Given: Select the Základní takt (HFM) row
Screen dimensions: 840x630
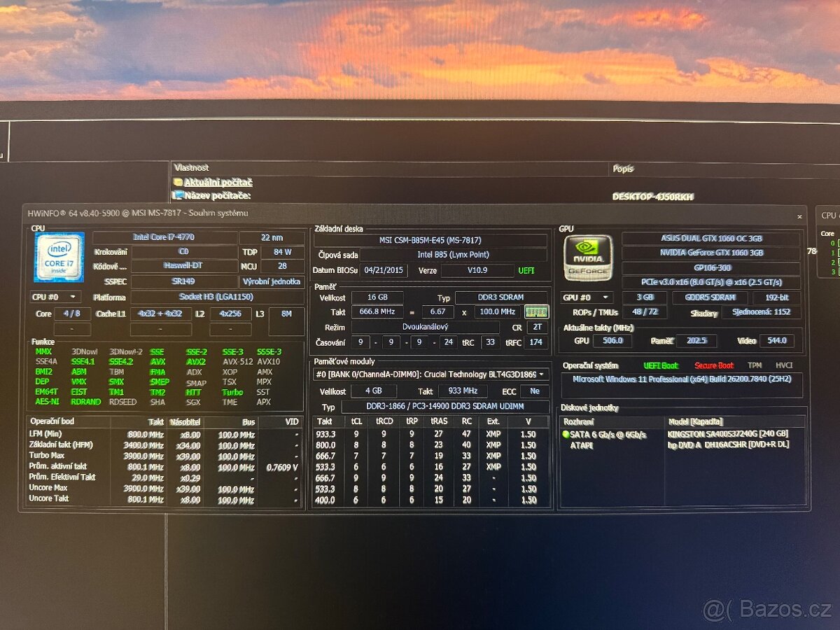Looking at the screenshot, I should point(165,444).
